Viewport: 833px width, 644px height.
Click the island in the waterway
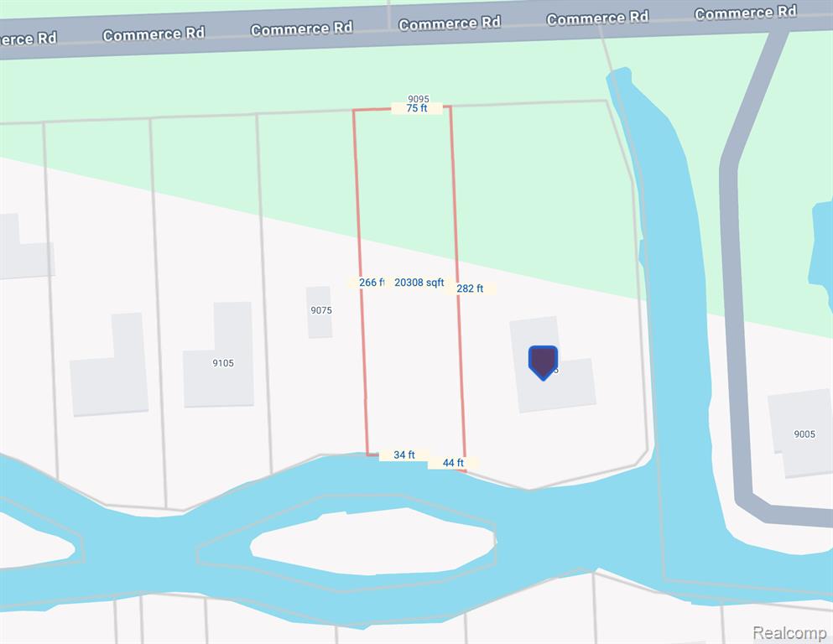point(373,541)
